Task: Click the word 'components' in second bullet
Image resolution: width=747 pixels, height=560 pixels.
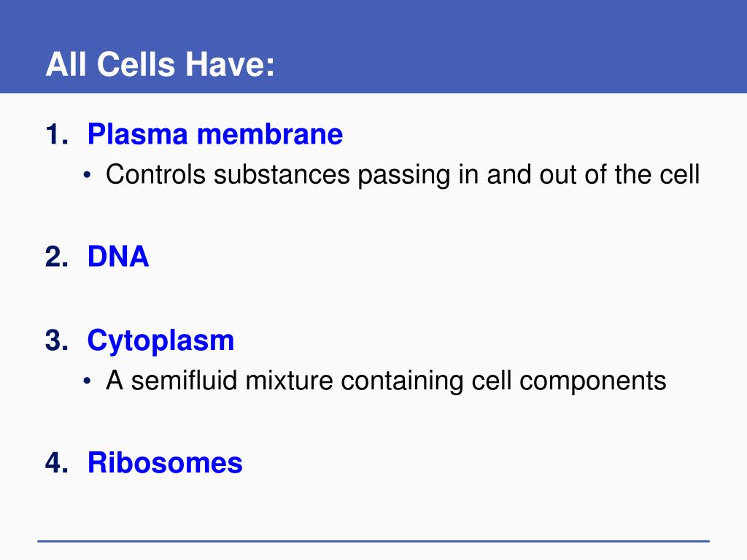Action: click(x=592, y=382)
